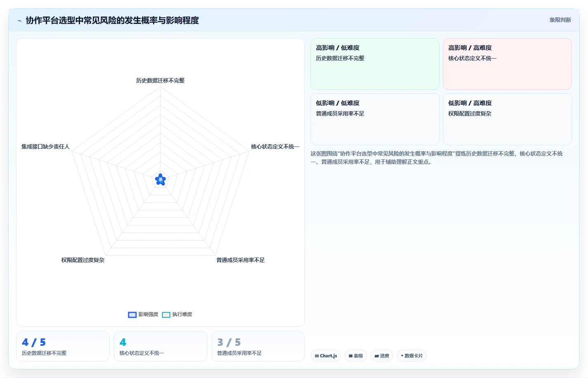This screenshot has width=588, height=378.
Task: Click the 3 / 5 普通成员采用率不足 stat card
Action: (258, 346)
